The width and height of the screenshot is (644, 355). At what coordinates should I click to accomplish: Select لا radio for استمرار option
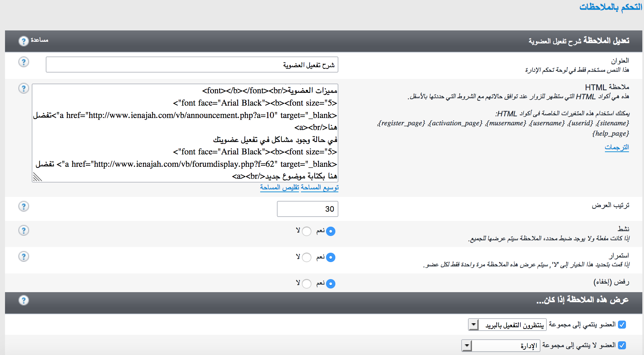pyautogui.click(x=306, y=257)
